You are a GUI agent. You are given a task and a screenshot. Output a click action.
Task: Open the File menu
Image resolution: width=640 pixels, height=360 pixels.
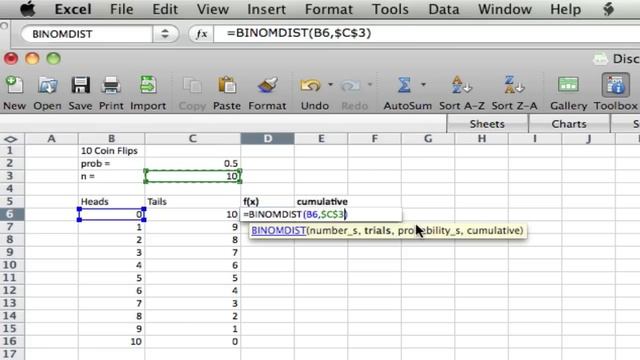point(121,9)
